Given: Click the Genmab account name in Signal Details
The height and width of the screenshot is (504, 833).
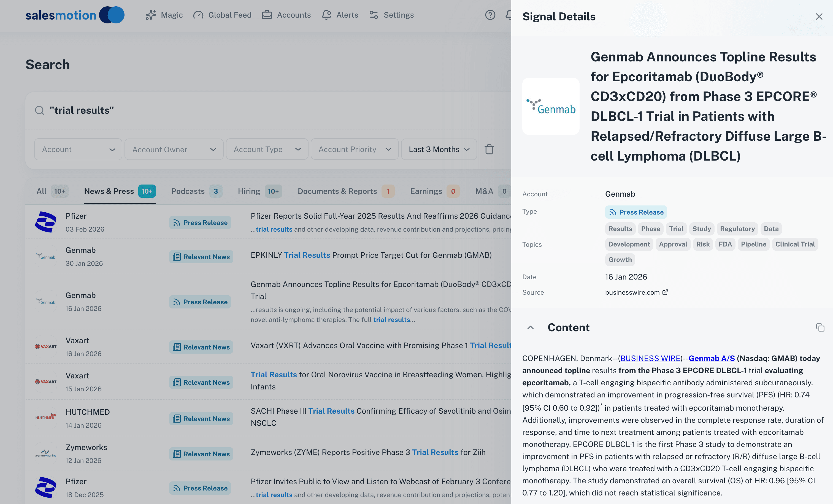Looking at the screenshot, I should pyautogui.click(x=620, y=194).
